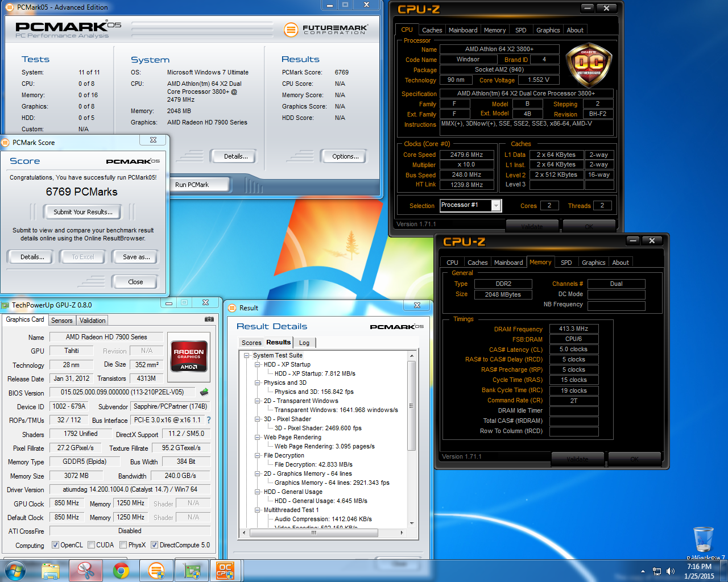This screenshot has width=728, height=582.
Task: Switch to the Sensors tab in GPU-Z
Action: 62,321
